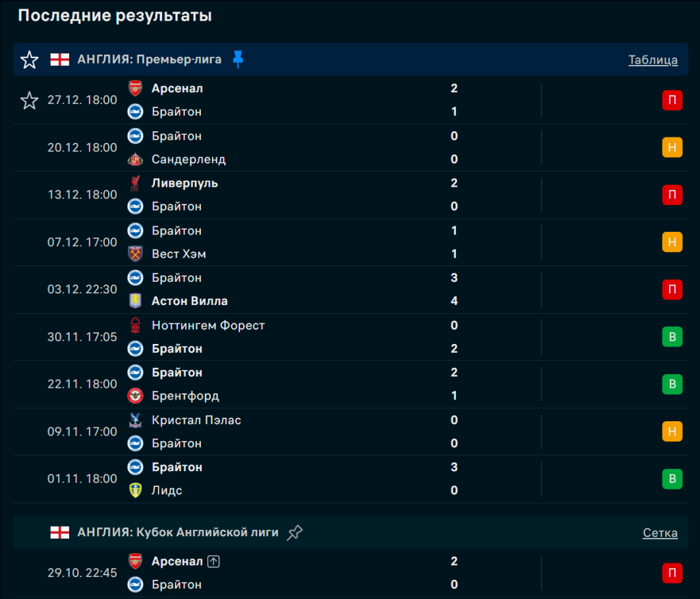The image size is (700, 599).
Task: Click the Leeds club crest icon
Action: 135,490
